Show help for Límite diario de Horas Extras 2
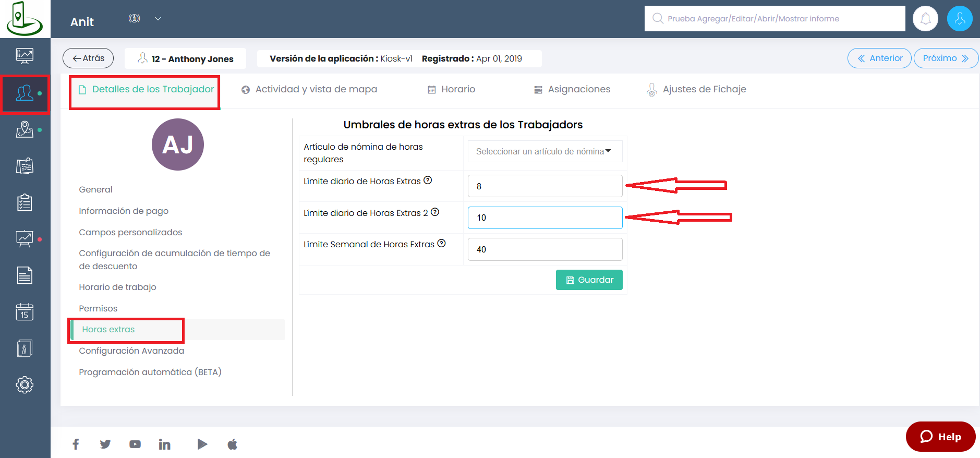 point(435,212)
